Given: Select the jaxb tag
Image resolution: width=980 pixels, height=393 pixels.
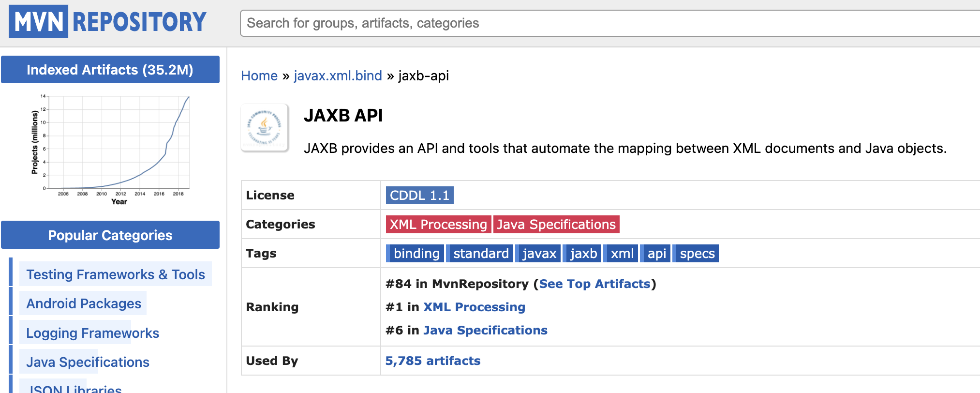Looking at the screenshot, I should point(582,253).
